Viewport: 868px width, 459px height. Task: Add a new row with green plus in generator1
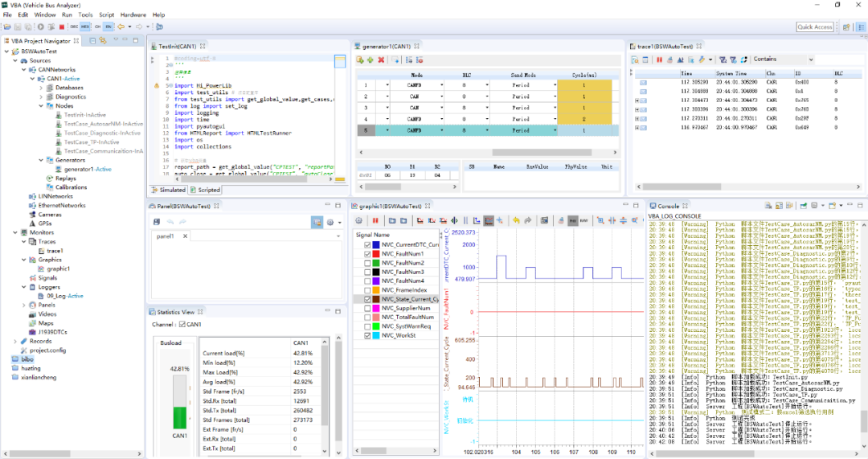[370, 59]
